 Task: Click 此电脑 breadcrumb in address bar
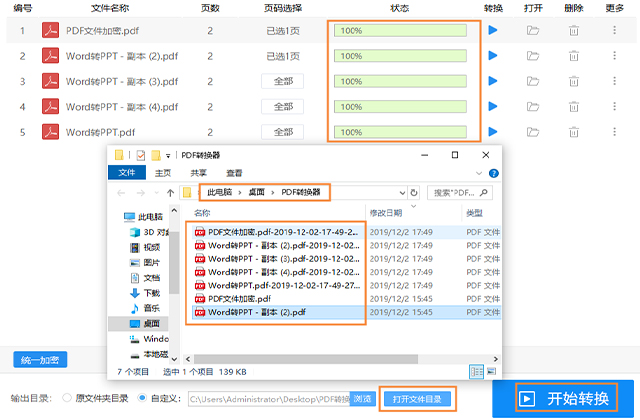coord(220,192)
